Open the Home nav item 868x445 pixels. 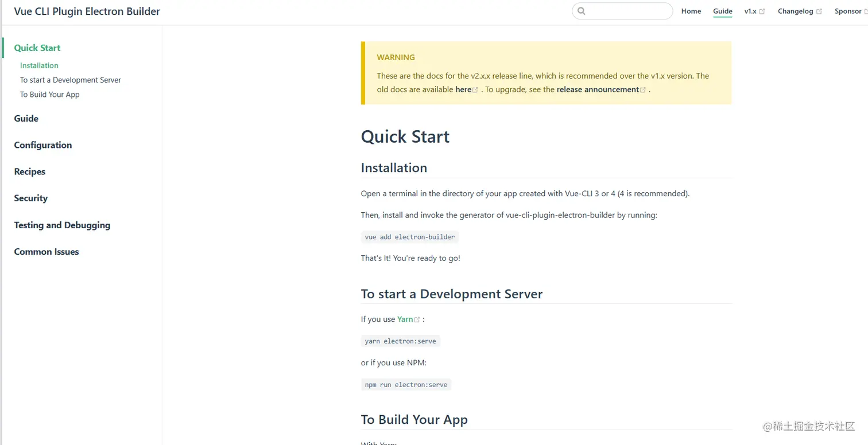click(x=691, y=11)
